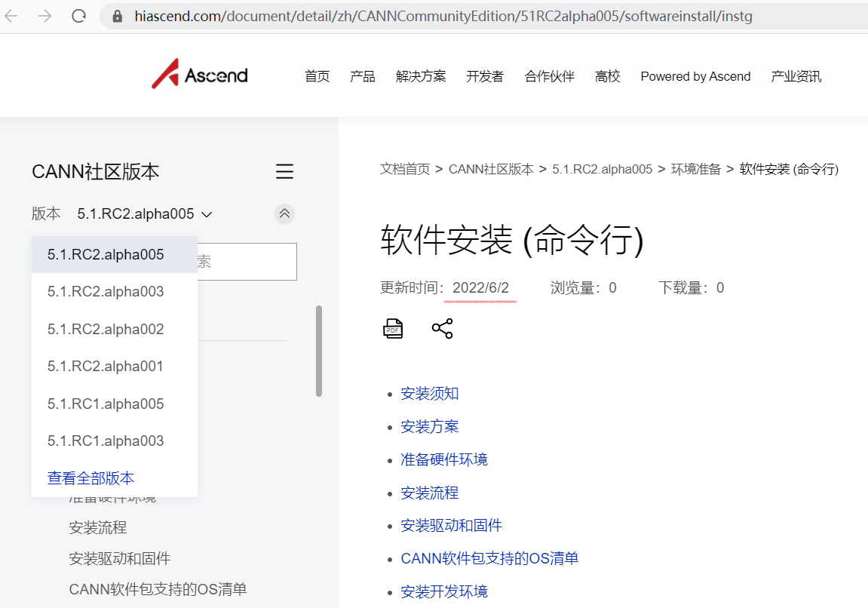
Task: Select 安装流程 in sidebar tree
Action: point(98,527)
